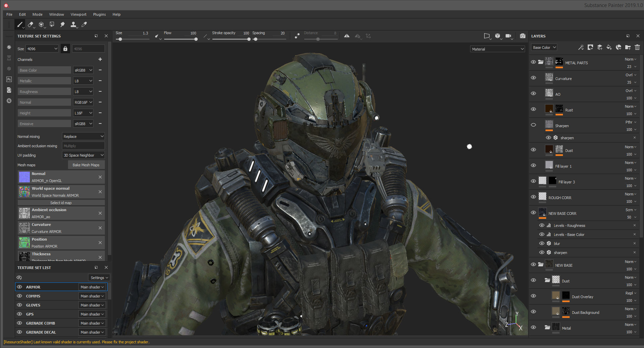Select the Material picker eyedropper
The image size is (644, 348).
(x=84, y=24)
